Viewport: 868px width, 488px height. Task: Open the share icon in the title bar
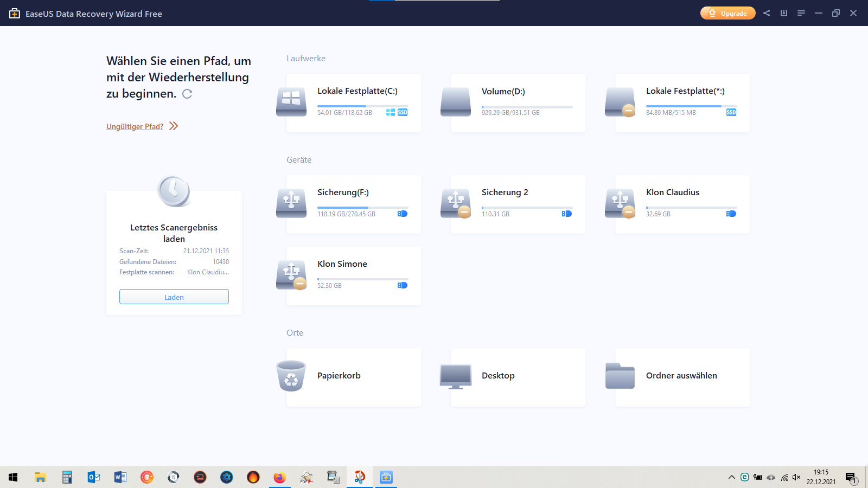click(x=767, y=13)
